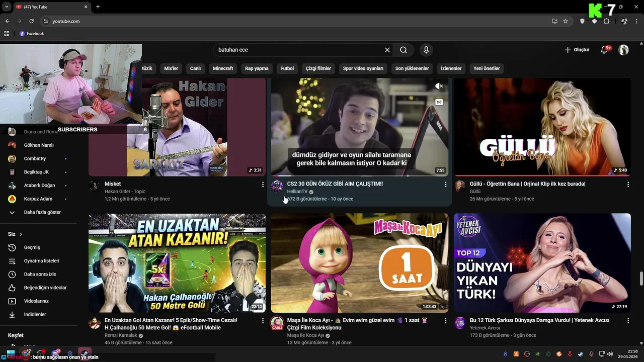Click the Oluştur create button
The height and width of the screenshot is (362, 644).
point(577,50)
